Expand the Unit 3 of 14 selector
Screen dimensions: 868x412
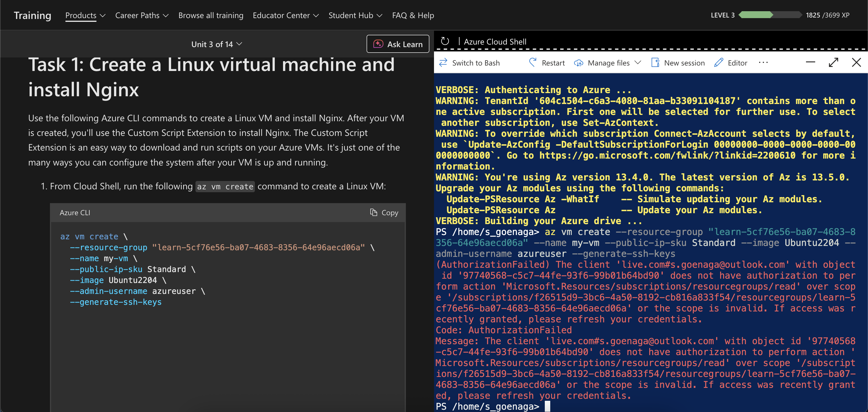pos(216,44)
